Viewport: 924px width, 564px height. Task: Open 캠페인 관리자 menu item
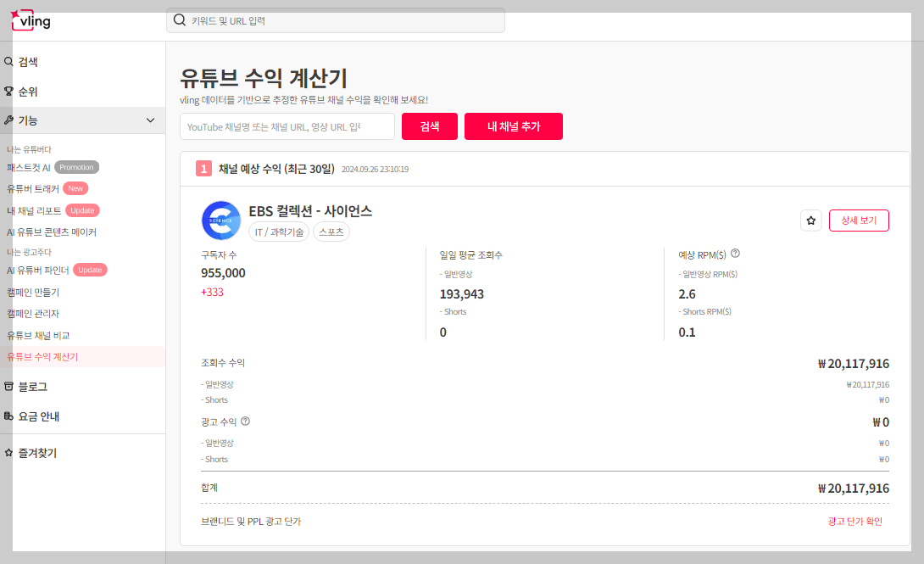[x=33, y=314]
